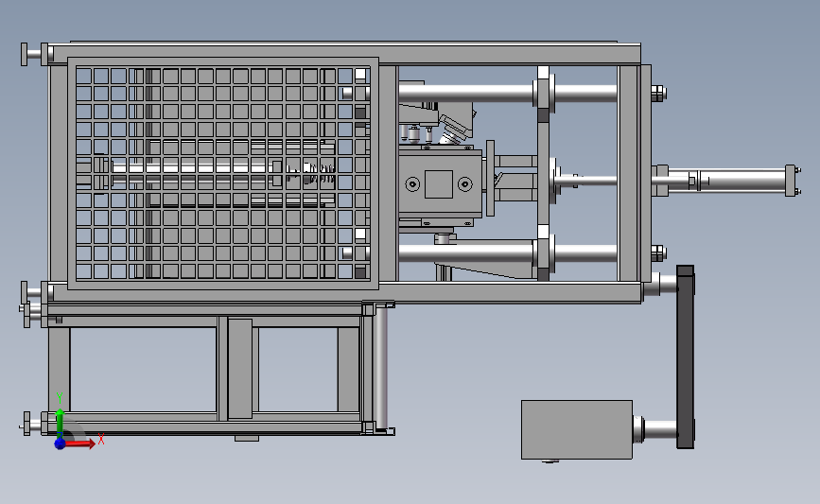Image resolution: width=820 pixels, height=504 pixels.
Task: Select the wire mesh safety guard panel
Action: click(223, 173)
